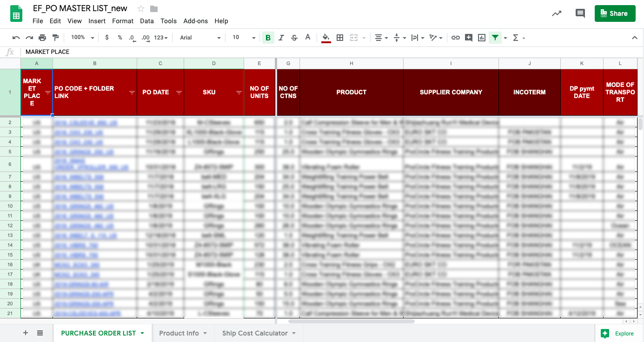Open the functions sigma dropdown
This screenshot has height=342, width=644.
click(518, 38)
